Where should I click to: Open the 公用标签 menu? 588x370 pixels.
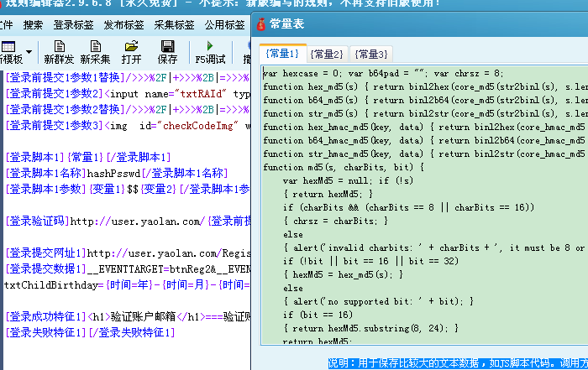click(x=223, y=25)
